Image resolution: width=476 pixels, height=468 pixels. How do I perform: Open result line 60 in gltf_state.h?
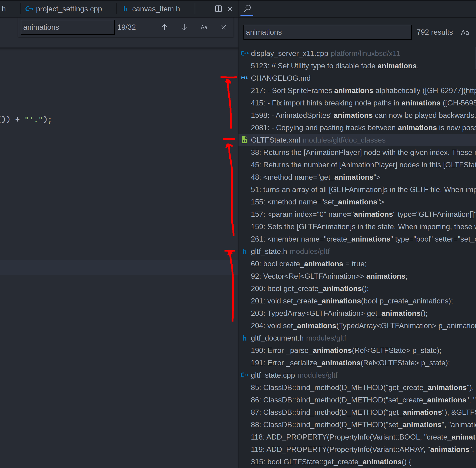[309, 264]
